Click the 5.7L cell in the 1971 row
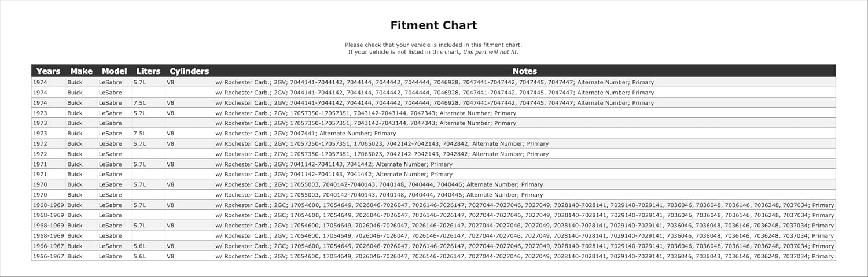The height and width of the screenshot is (277, 868). tap(140, 164)
